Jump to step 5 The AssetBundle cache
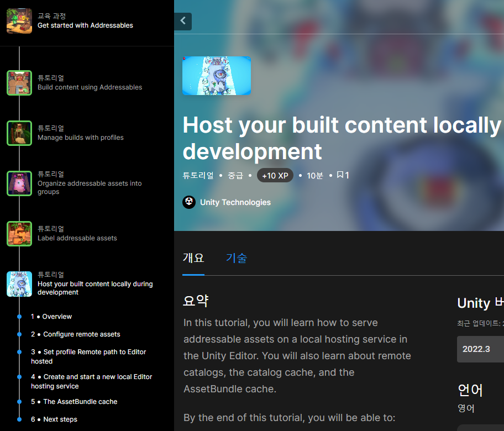504x431 pixels. pos(74,401)
